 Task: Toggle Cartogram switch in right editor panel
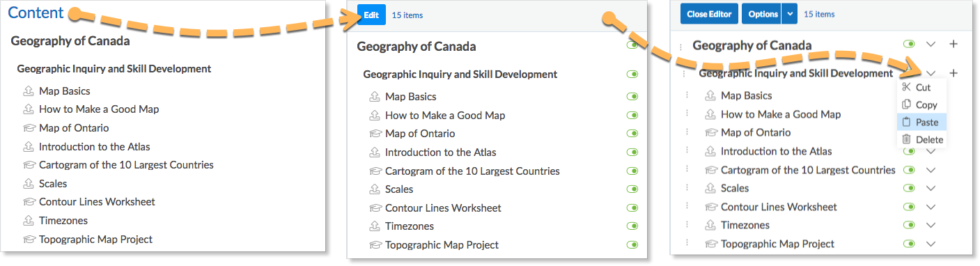coord(909,170)
